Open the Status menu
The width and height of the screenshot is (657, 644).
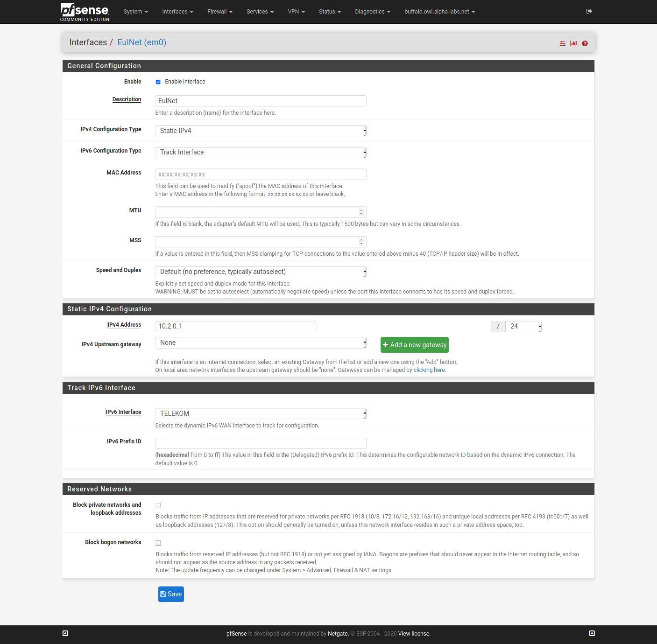coord(330,12)
